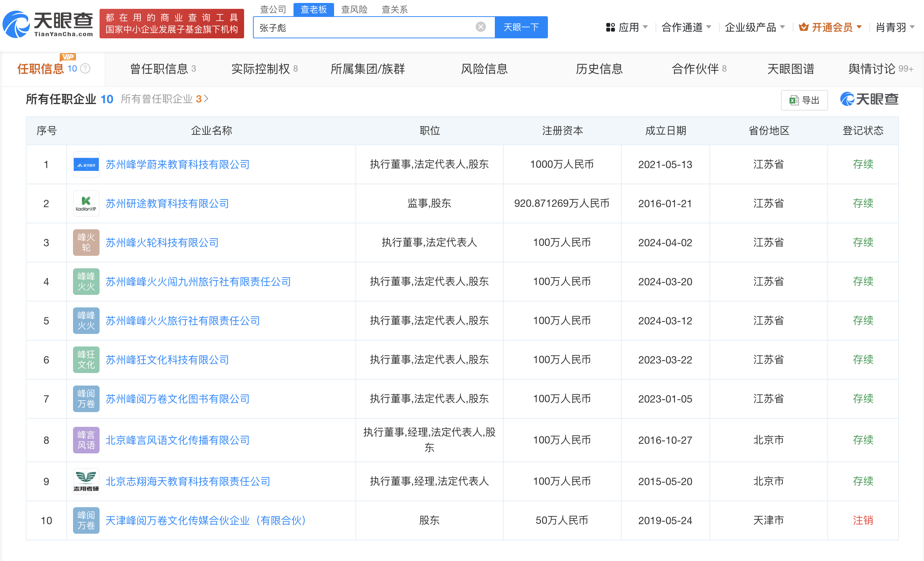Click logo of 苏州峰峰火火闯九州旅行社
The height and width of the screenshot is (561, 924).
click(86, 281)
